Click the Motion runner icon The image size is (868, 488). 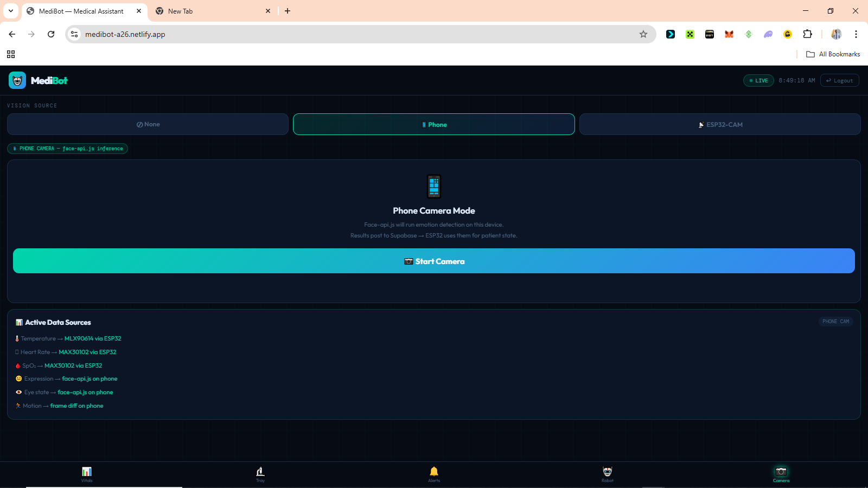click(x=18, y=406)
